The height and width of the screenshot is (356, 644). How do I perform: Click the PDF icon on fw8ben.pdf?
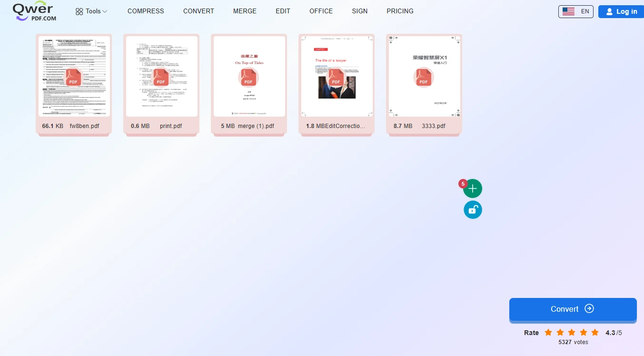(x=73, y=77)
